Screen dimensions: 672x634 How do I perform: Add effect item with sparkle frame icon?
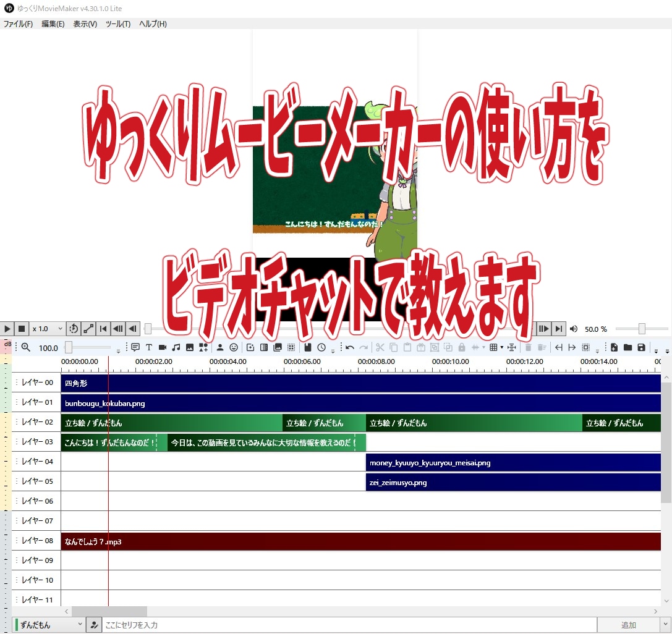click(250, 347)
